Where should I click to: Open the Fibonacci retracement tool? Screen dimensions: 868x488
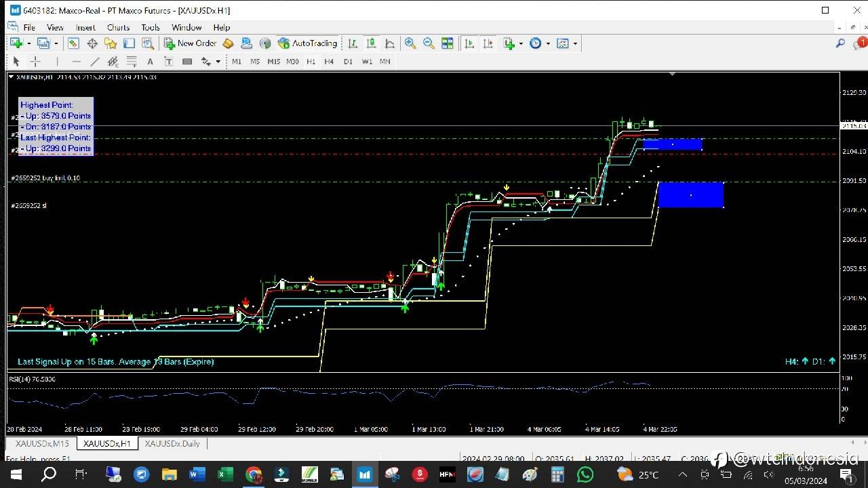(x=132, y=62)
